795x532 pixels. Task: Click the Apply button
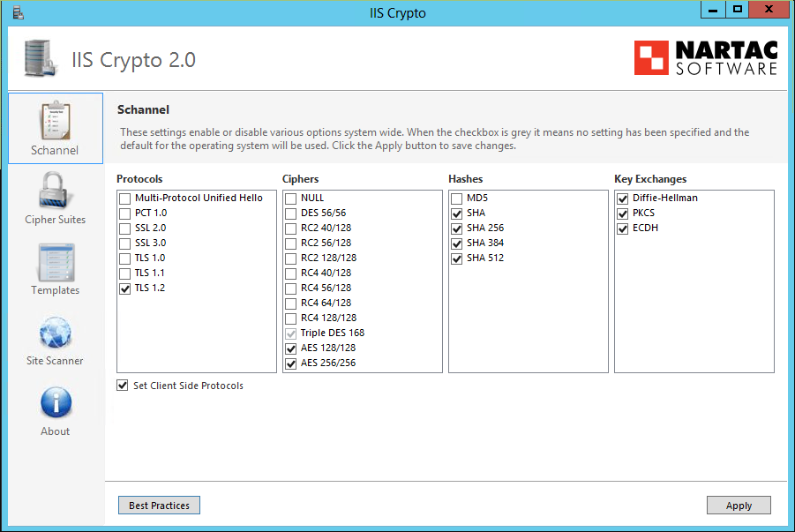pos(739,506)
